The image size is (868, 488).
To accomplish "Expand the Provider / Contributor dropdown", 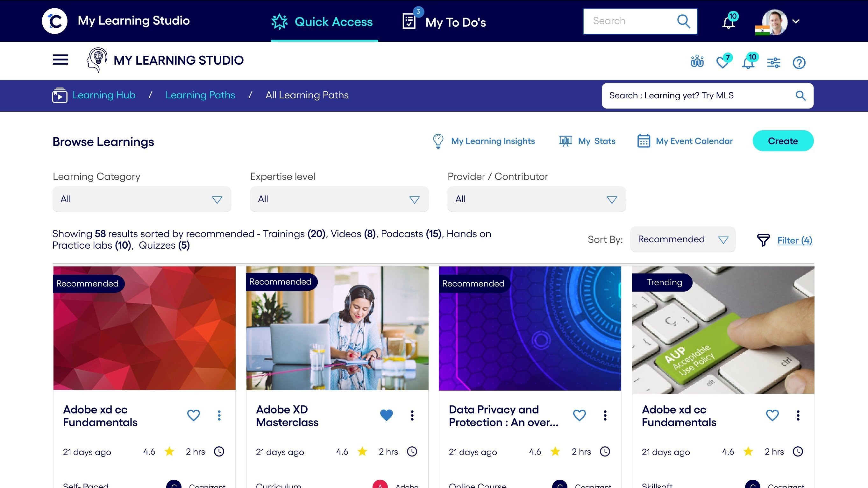I will point(537,199).
